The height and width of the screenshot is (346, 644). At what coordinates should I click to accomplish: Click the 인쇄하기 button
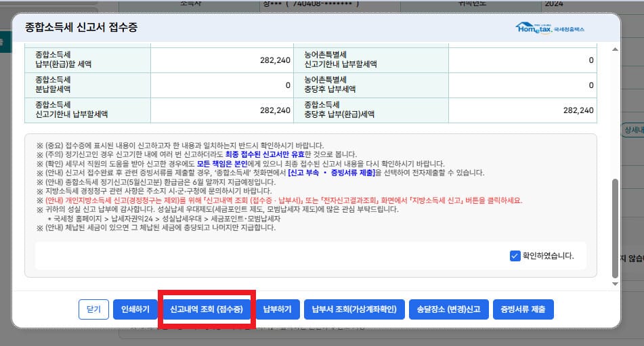tap(135, 309)
